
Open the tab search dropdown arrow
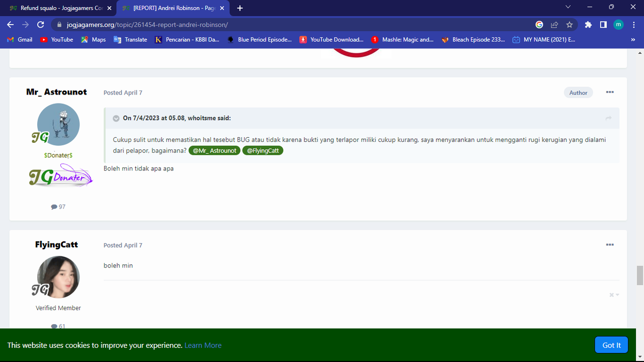point(568,7)
